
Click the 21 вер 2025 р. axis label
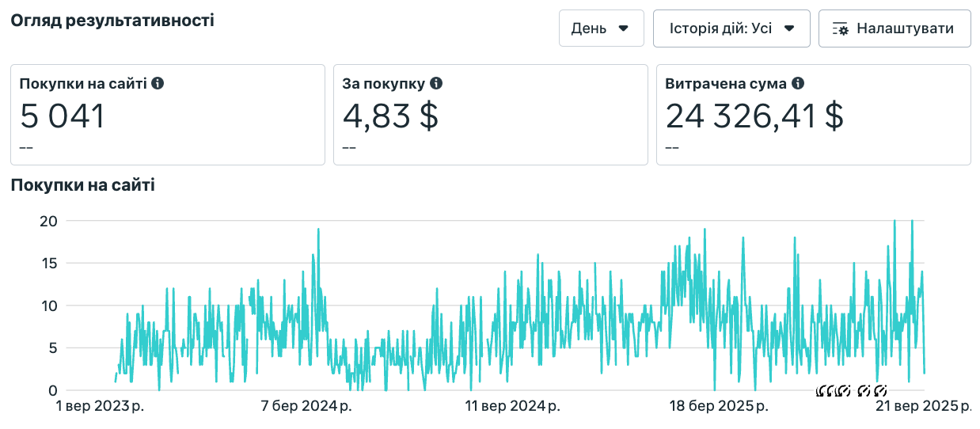point(924,407)
